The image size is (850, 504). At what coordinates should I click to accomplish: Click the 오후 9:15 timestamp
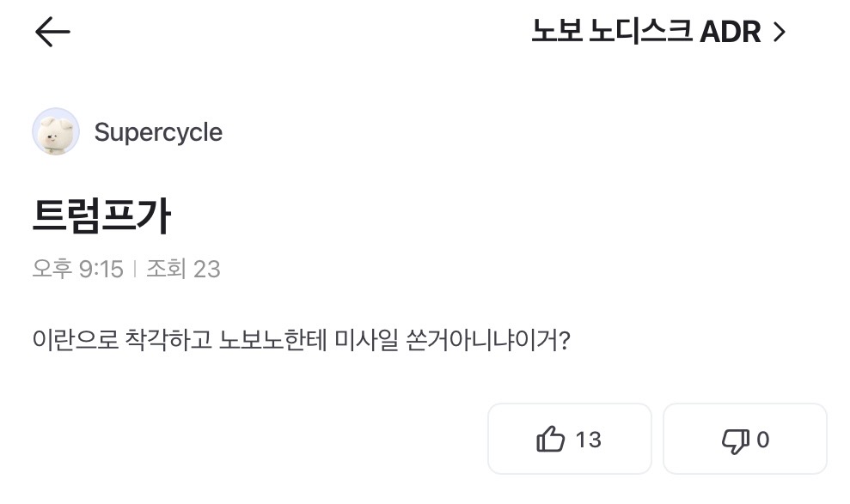click(78, 269)
